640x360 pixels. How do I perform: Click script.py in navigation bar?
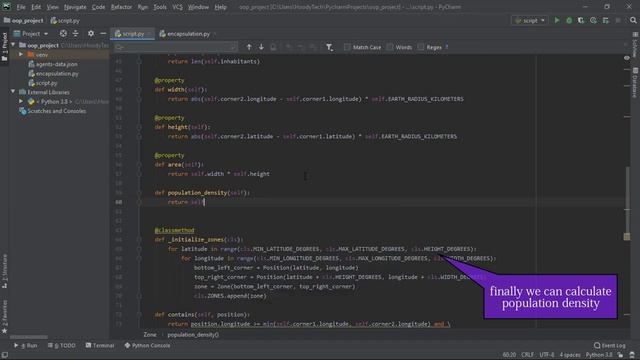(65, 20)
